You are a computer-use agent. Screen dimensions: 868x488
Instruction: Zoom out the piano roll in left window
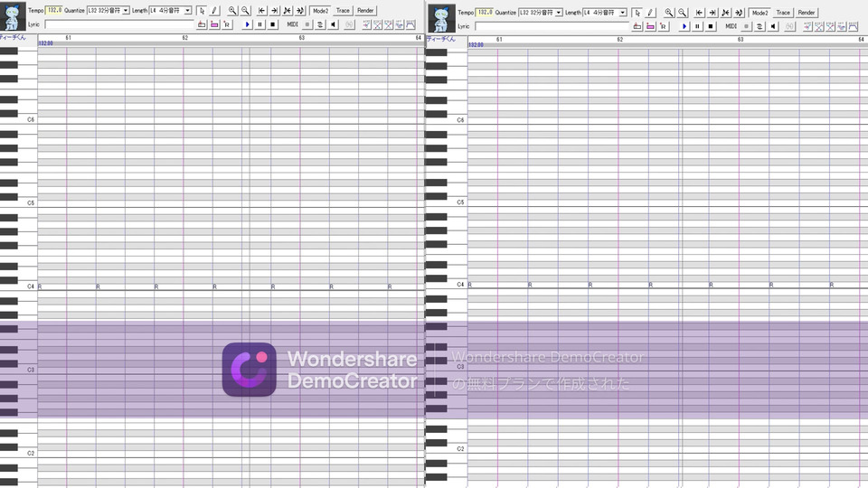[245, 11]
